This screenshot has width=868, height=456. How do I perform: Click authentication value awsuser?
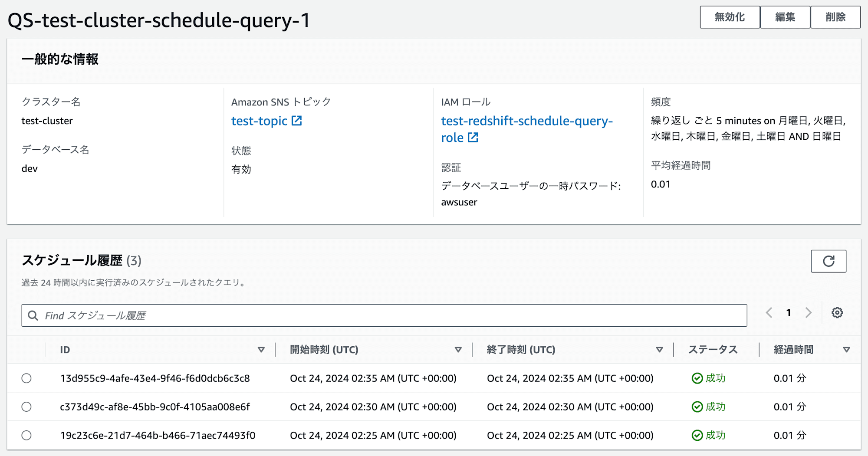coord(459,202)
